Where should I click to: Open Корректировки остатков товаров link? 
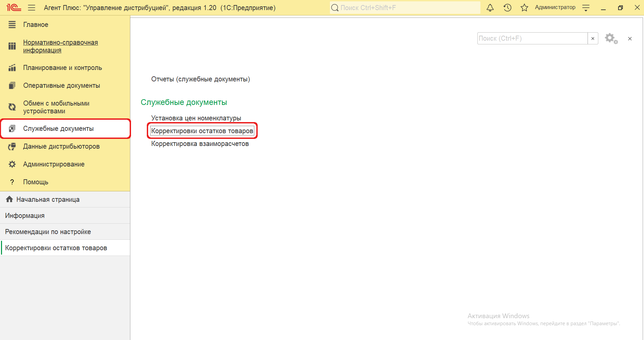[202, 131]
